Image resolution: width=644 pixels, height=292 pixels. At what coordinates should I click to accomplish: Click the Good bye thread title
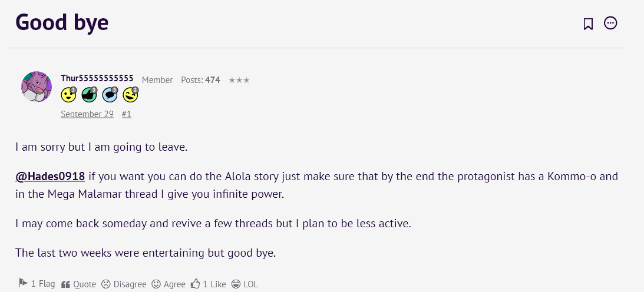tap(62, 22)
